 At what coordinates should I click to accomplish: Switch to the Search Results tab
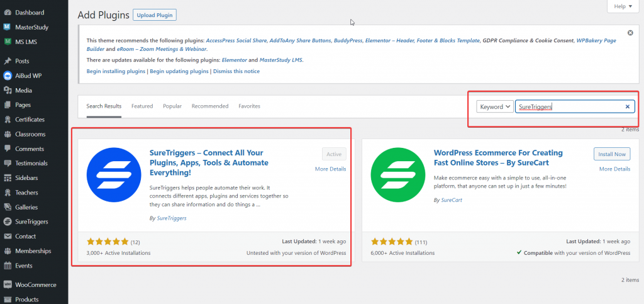(x=104, y=106)
